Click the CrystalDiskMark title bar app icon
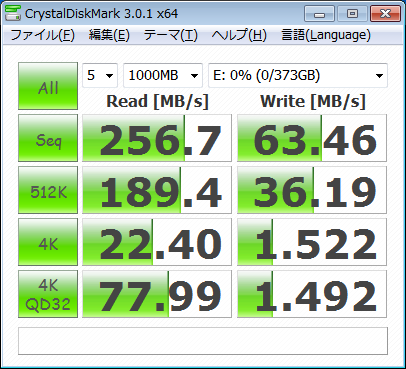 tap(13, 13)
